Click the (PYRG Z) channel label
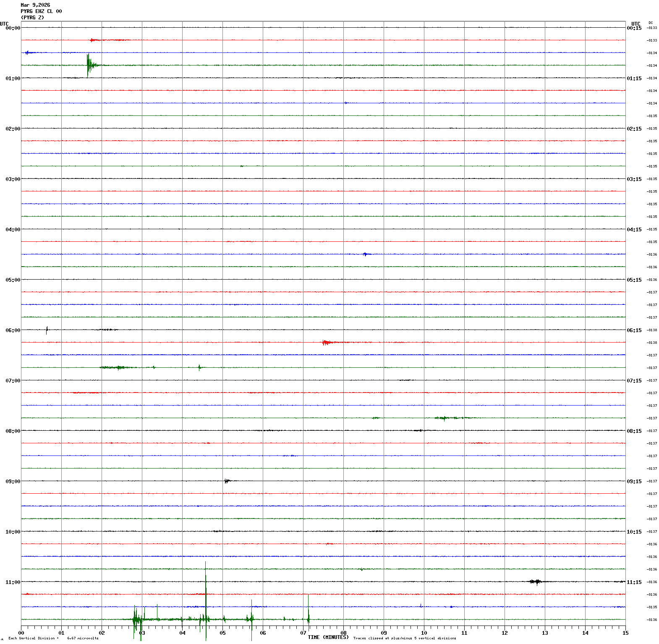 point(32,18)
